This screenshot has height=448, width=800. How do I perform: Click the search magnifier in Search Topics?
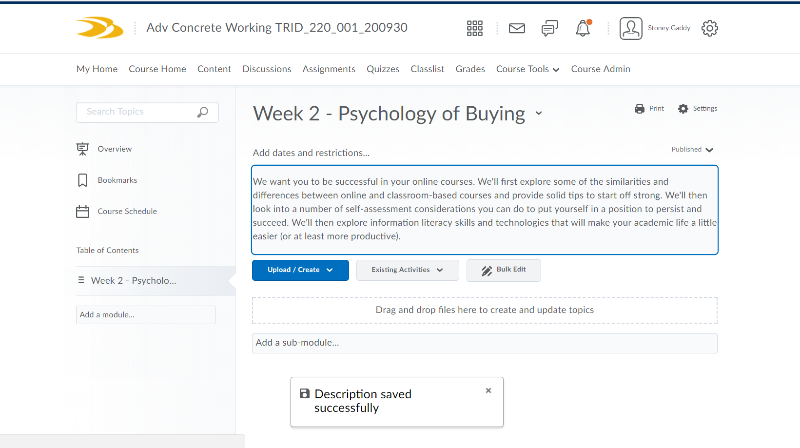(203, 112)
